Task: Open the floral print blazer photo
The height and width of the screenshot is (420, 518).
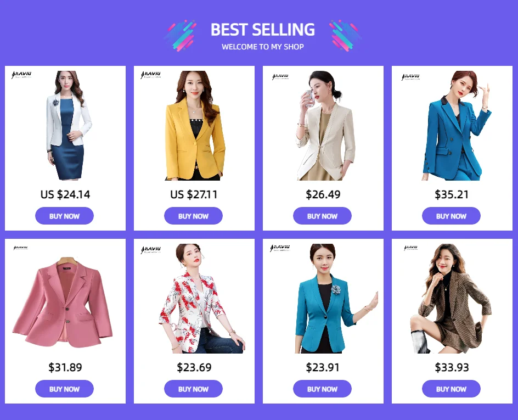Action: click(202, 299)
